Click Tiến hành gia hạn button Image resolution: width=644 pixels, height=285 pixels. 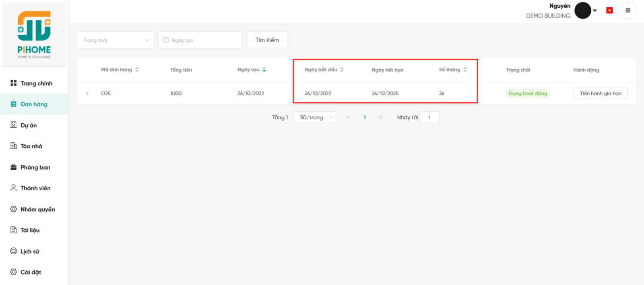click(600, 94)
